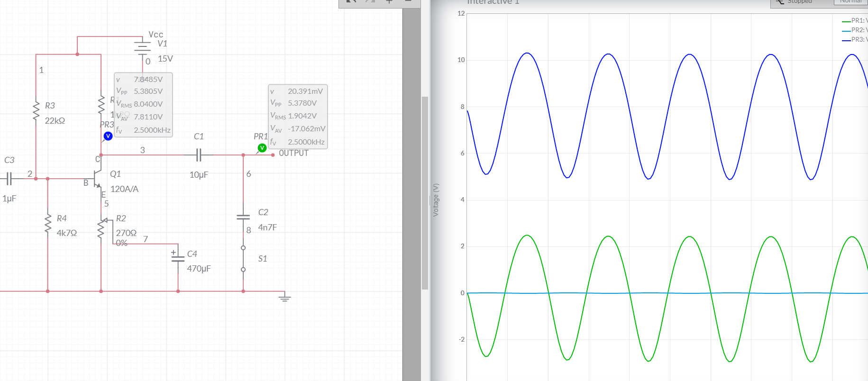
Task: Click the 4k7Ω value of R4
Action: 67,233
